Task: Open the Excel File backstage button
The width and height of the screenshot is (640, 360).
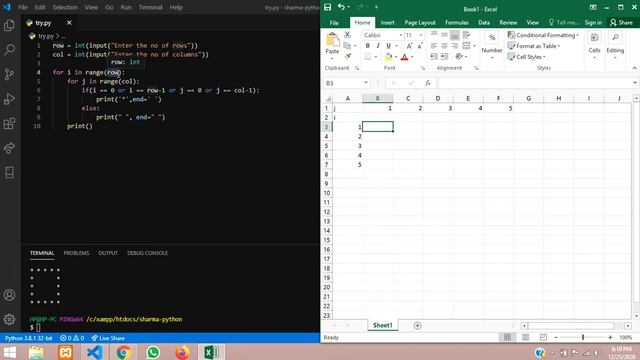Action: (x=334, y=22)
